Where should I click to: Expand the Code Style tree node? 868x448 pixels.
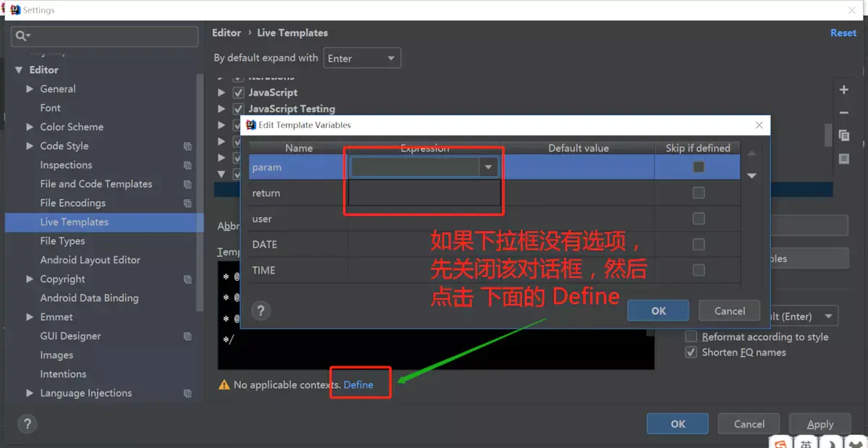click(30, 146)
